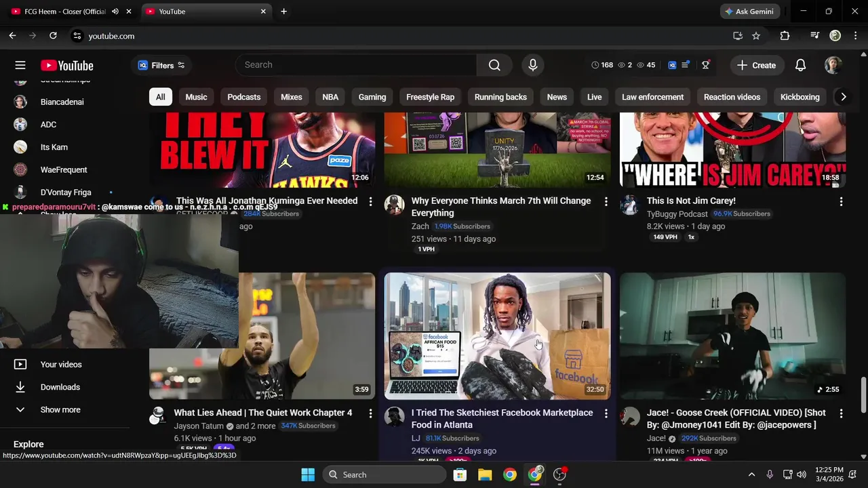Screen dimensions: 868x488
Task: Click the Ask Gemini button
Action: [x=749, y=12]
